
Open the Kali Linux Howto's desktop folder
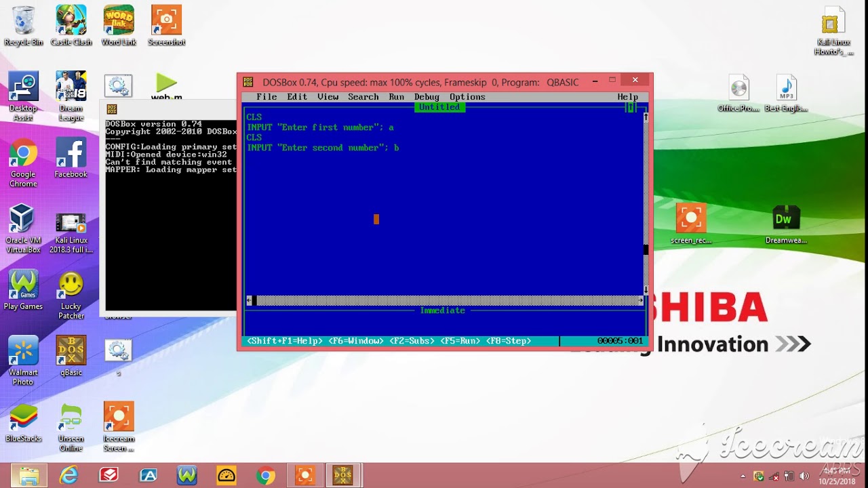click(x=834, y=31)
